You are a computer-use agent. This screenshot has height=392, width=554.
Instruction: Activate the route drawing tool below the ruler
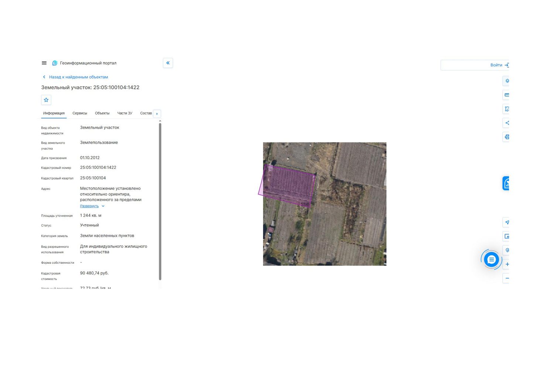[x=507, y=109]
